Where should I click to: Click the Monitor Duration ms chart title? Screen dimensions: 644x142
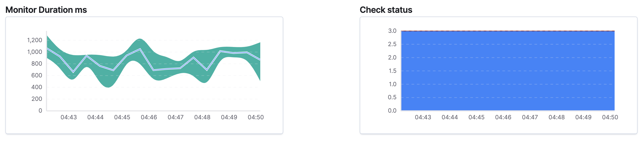click(46, 10)
